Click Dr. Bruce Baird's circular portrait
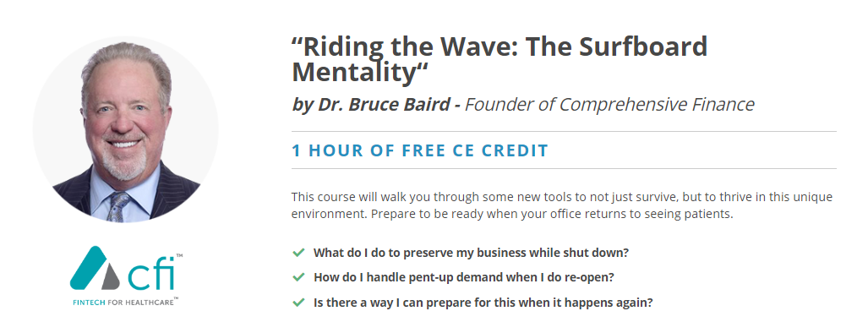868x333 pixels. tap(126, 129)
